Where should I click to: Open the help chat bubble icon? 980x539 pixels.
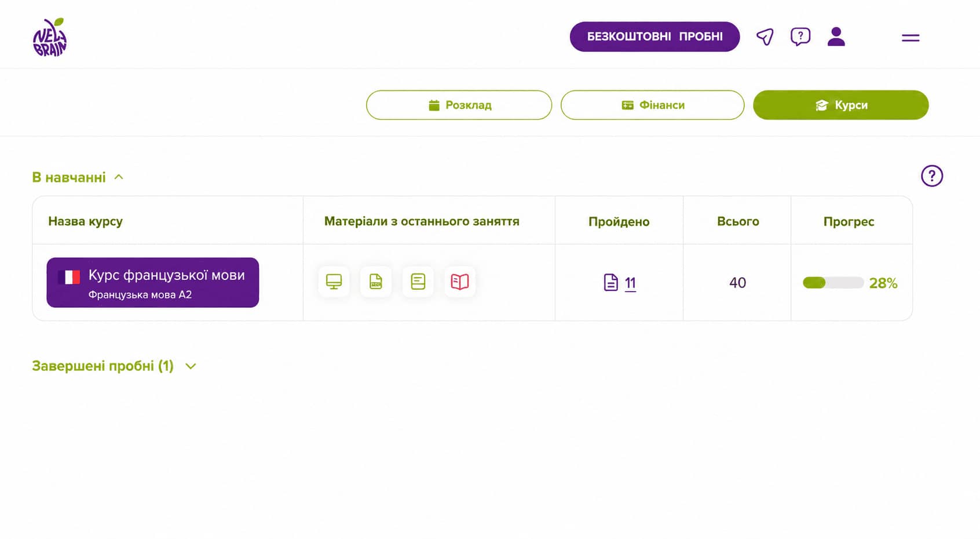point(800,37)
